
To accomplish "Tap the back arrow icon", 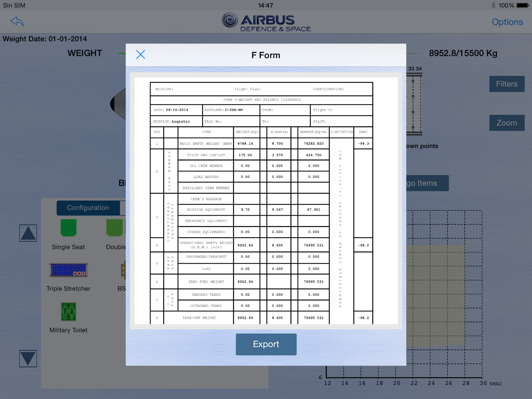I will pyautogui.click(x=17, y=21).
